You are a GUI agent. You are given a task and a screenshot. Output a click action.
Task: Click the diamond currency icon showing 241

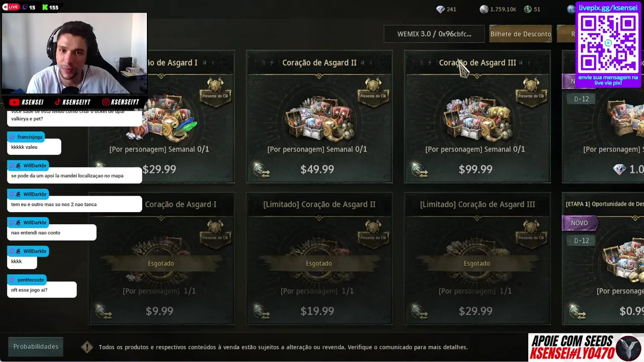440,9
